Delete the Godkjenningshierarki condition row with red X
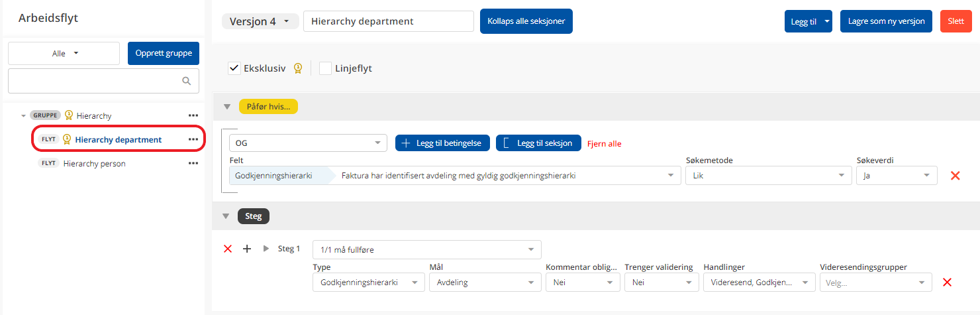Viewport: 980px width, 315px height. point(955,176)
